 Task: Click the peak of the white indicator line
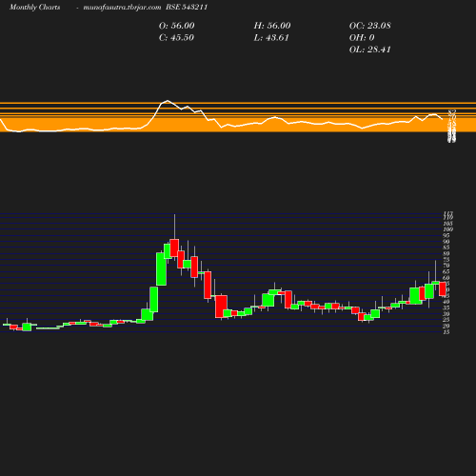[168, 101]
